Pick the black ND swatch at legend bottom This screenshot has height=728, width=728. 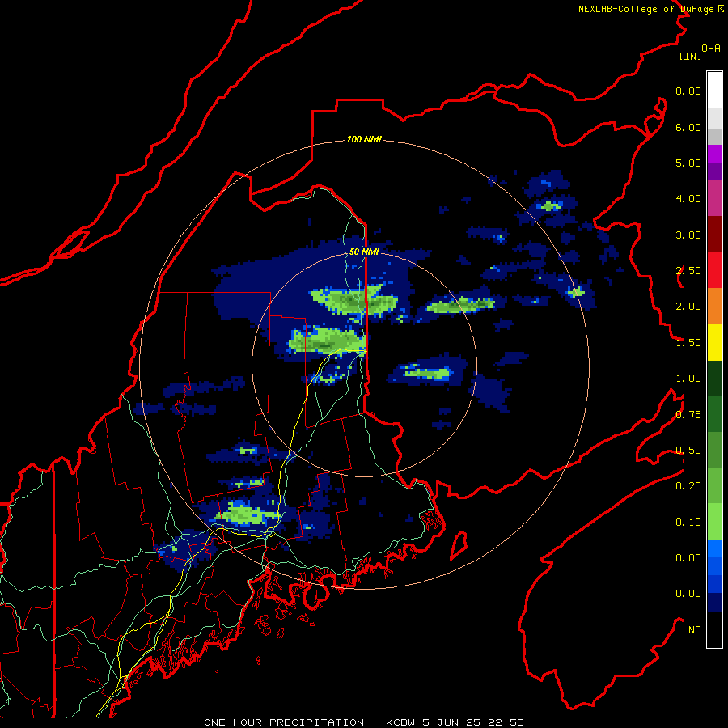tap(714, 629)
